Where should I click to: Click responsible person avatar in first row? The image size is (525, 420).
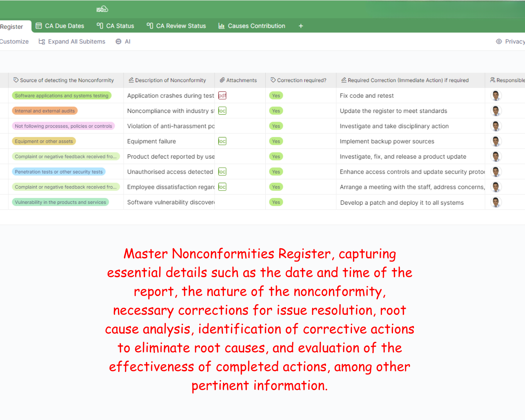[x=495, y=95]
